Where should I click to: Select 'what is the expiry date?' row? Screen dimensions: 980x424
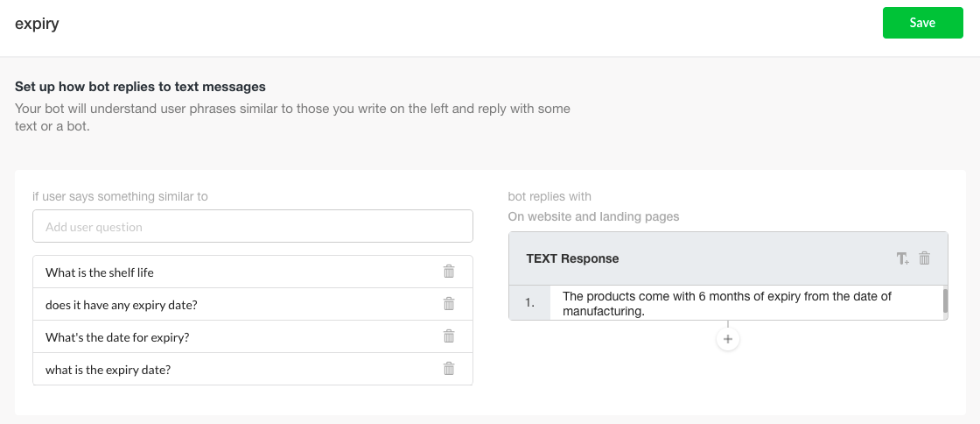[253, 369]
